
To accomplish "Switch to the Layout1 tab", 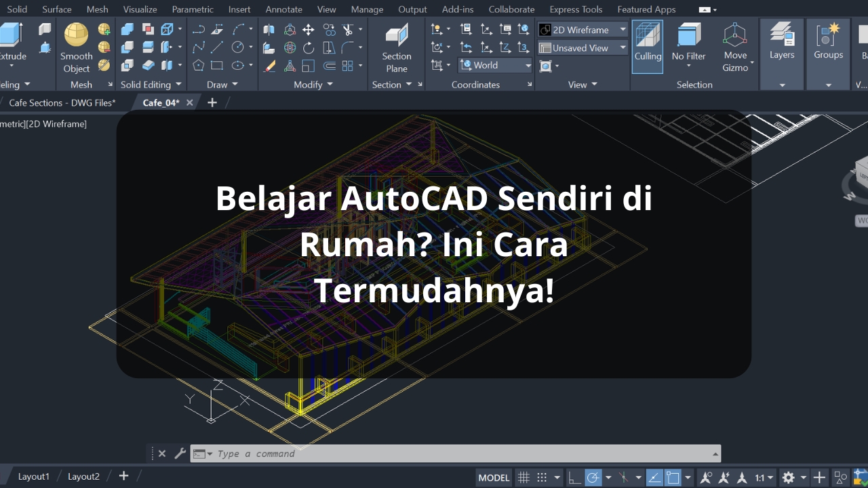I will pos(33,476).
